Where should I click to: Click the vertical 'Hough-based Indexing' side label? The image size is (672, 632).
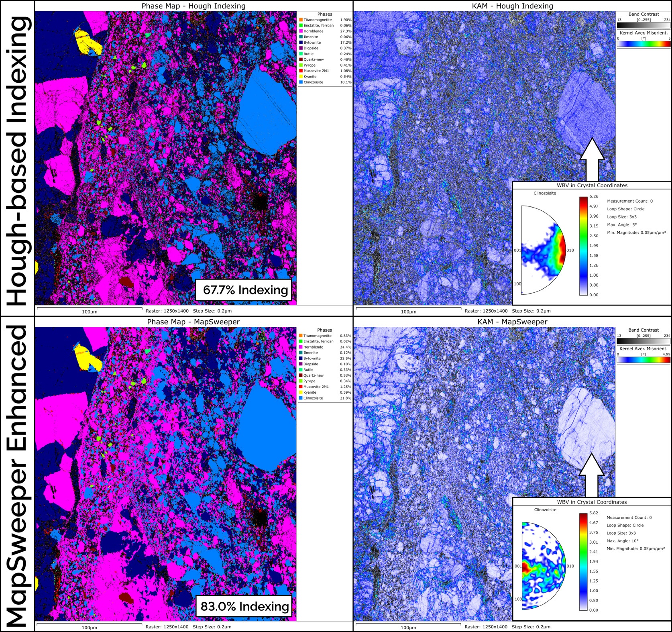click(x=17, y=161)
